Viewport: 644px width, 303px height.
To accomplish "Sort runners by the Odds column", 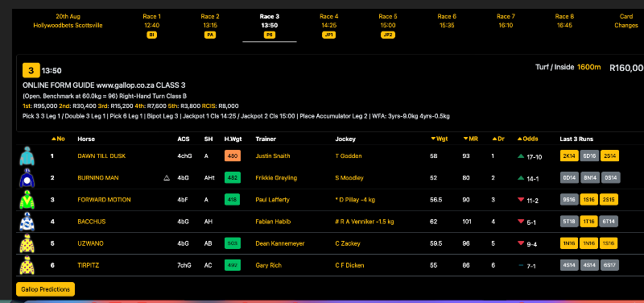I will pos(527,139).
